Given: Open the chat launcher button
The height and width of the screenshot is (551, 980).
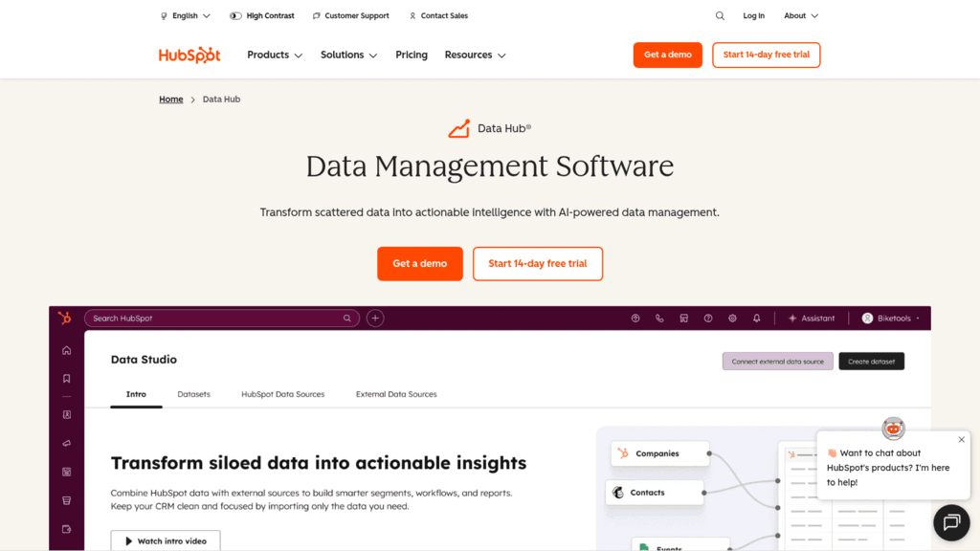Looking at the screenshot, I should 951,522.
